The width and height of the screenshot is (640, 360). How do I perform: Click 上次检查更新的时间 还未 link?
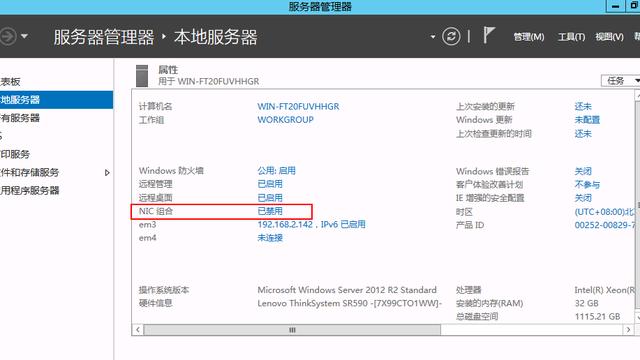(583, 134)
